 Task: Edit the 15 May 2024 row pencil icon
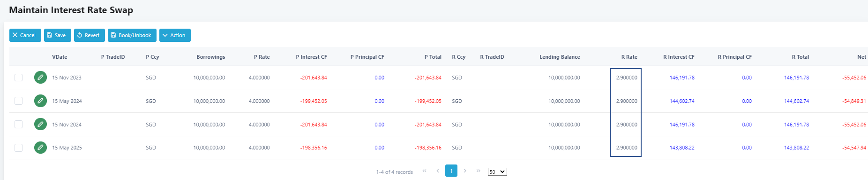[x=41, y=101]
